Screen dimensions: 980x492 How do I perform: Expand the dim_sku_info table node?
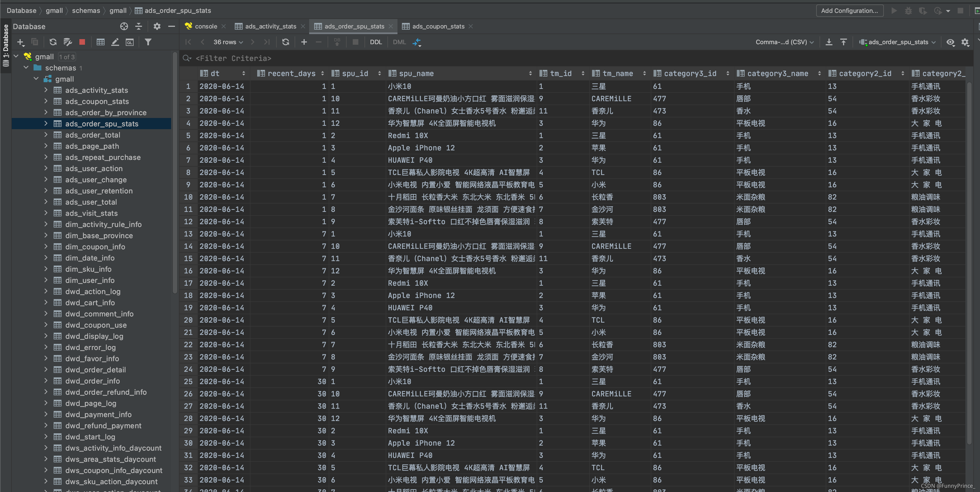tap(46, 269)
